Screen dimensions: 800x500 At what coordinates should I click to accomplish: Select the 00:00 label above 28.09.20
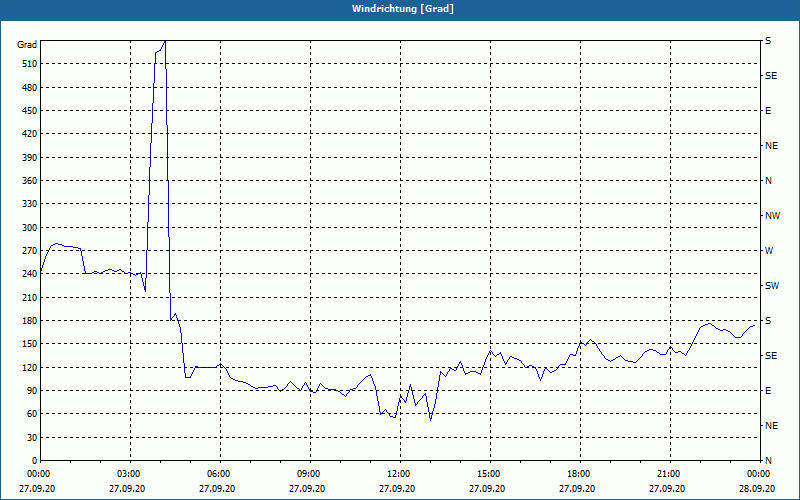(759, 474)
